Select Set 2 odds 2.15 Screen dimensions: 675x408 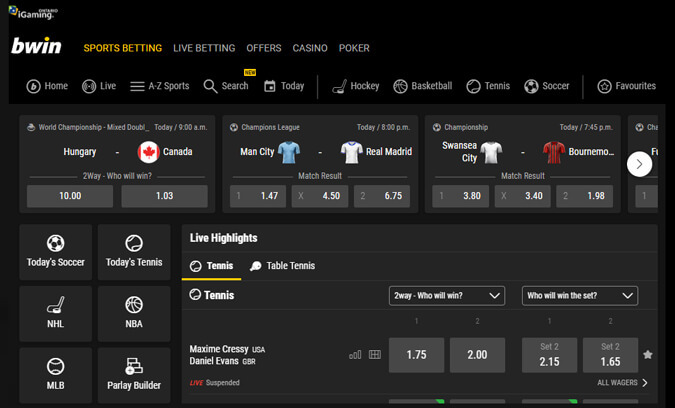[x=549, y=355]
